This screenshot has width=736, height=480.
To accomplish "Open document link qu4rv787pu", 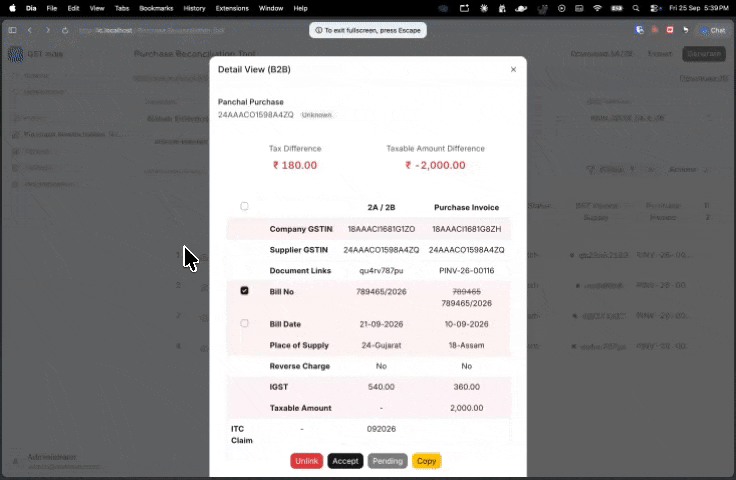I will [381, 271].
